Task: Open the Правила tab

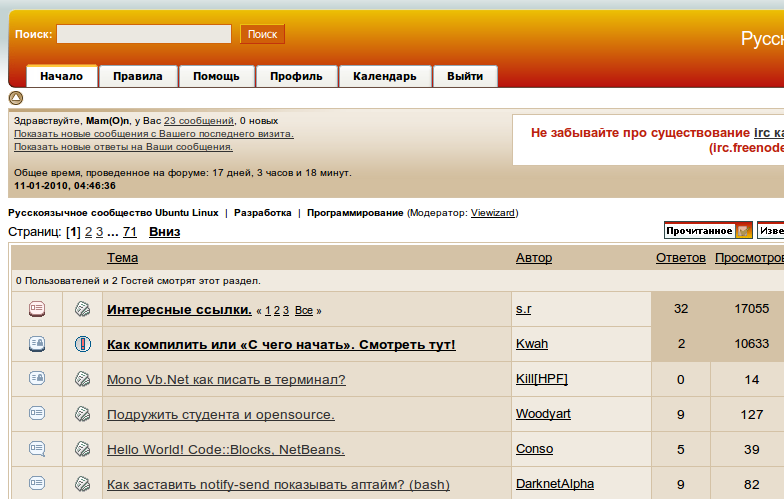Action: 138,76
